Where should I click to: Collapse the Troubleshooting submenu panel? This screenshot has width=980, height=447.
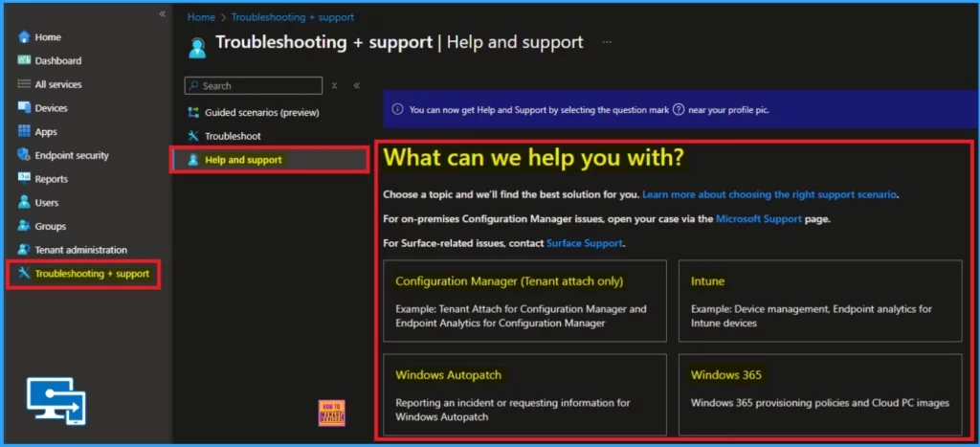pos(357,85)
